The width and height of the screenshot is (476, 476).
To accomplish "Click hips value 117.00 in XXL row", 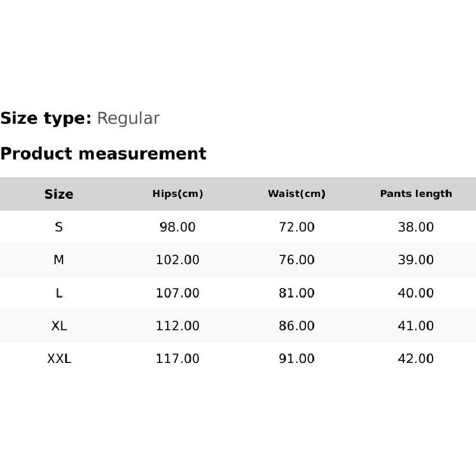I will [178, 359].
